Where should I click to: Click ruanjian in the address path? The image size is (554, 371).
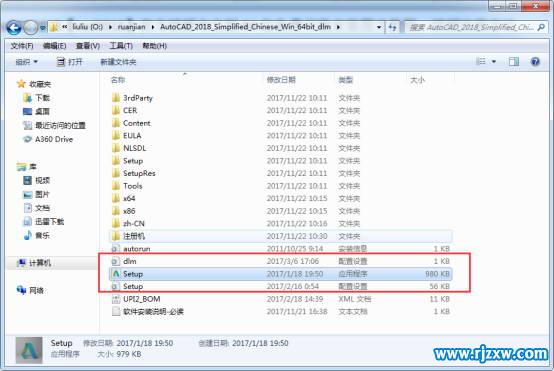tap(131, 27)
